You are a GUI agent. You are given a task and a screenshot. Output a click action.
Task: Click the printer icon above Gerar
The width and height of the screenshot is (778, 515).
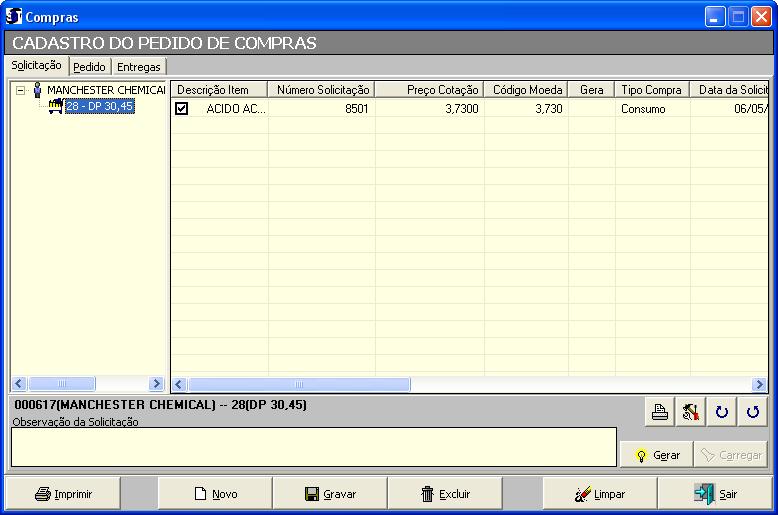click(660, 412)
